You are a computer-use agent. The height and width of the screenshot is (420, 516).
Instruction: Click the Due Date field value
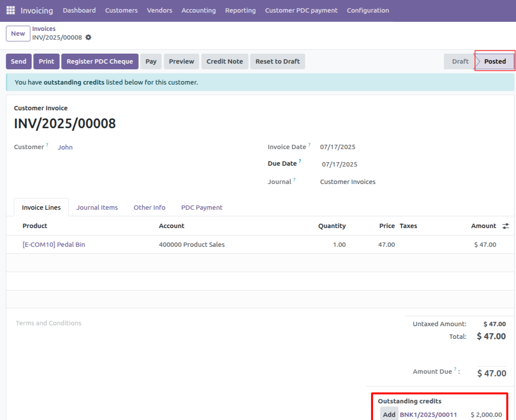pos(340,164)
